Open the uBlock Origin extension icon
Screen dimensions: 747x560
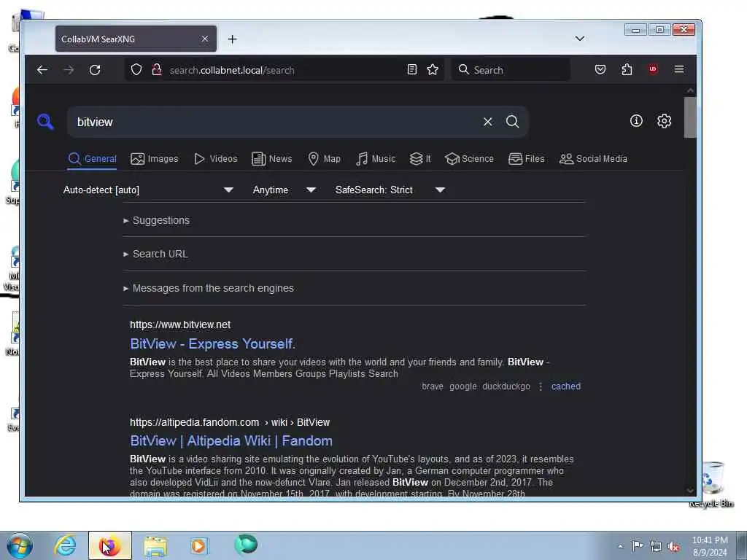pos(653,69)
